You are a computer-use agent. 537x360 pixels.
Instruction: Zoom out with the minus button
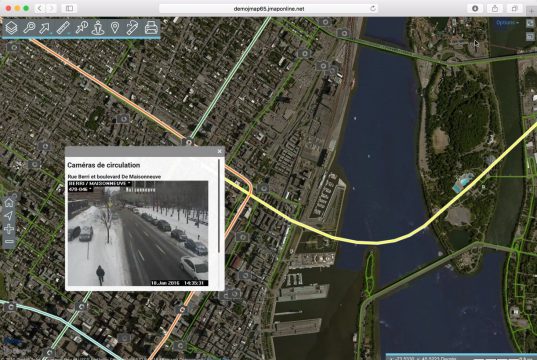(9, 241)
